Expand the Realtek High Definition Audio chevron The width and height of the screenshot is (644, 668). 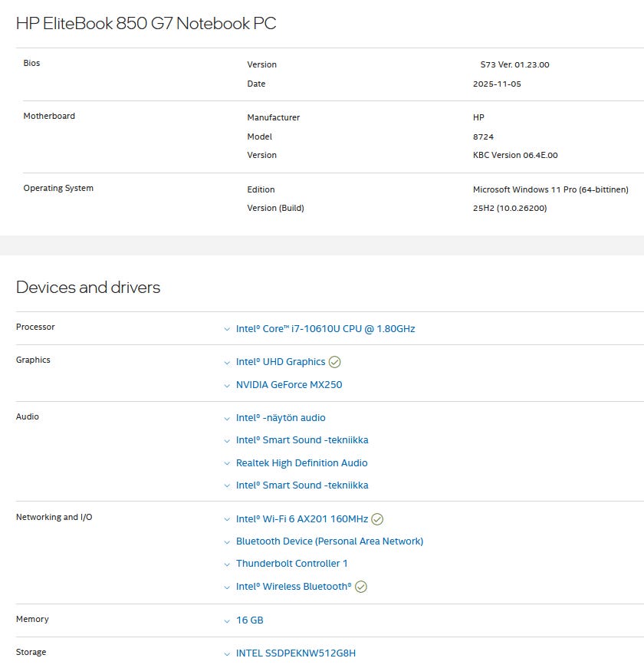point(227,463)
